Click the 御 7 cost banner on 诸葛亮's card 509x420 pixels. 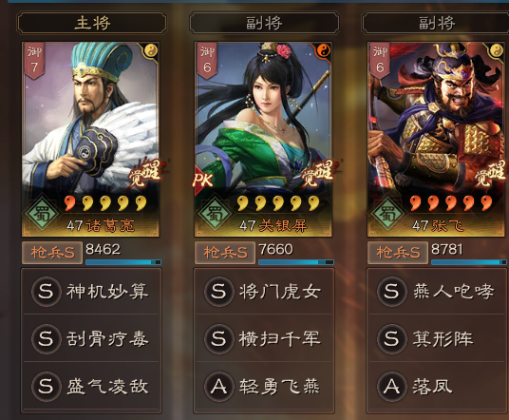coord(34,61)
